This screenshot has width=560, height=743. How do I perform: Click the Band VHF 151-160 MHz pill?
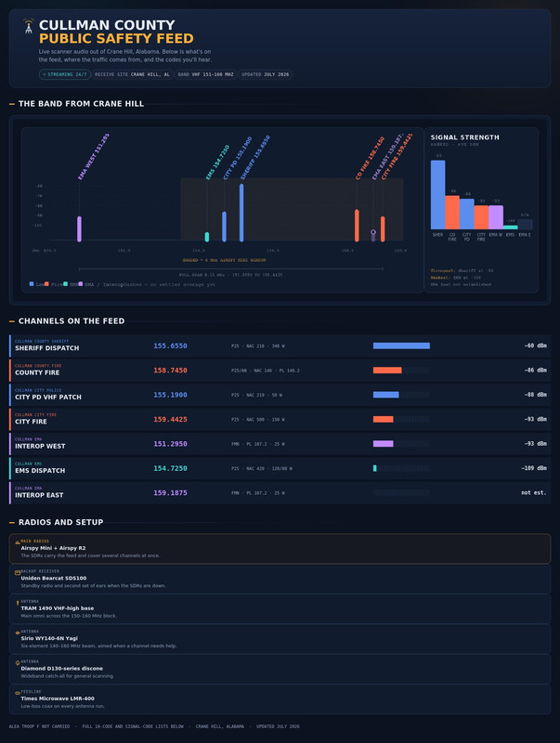click(205, 74)
